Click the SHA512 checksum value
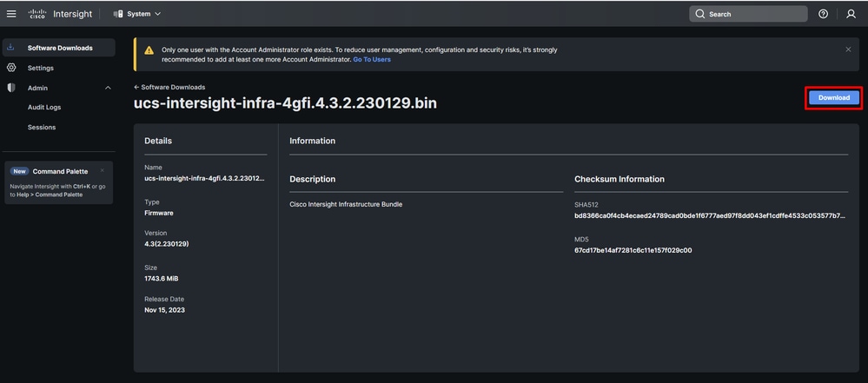Screen dimensions: 868x383 (710, 215)
